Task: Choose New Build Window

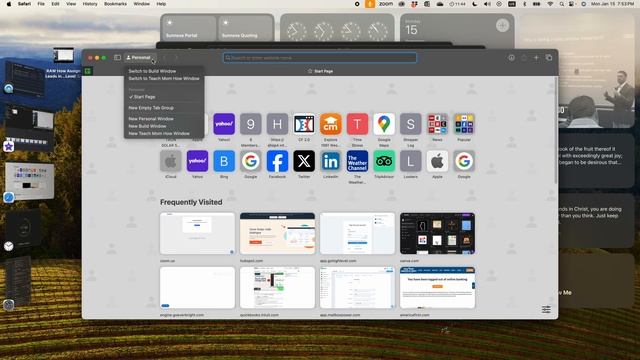Action: point(147,126)
